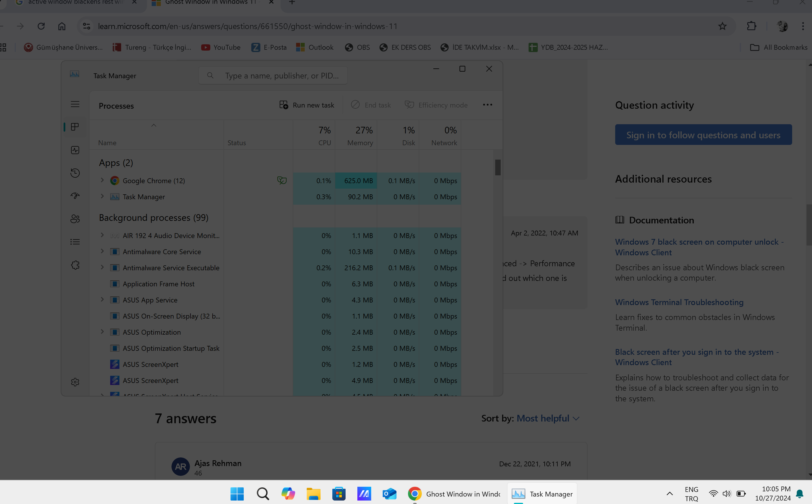
Task: Expand AIR 192 4 Audio Device Monitor row
Action: click(102, 235)
